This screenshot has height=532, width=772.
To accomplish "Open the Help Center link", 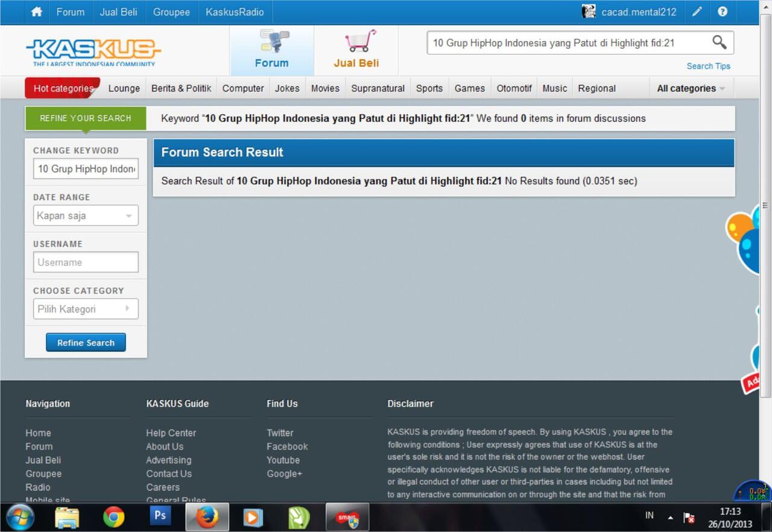I will [x=171, y=432].
